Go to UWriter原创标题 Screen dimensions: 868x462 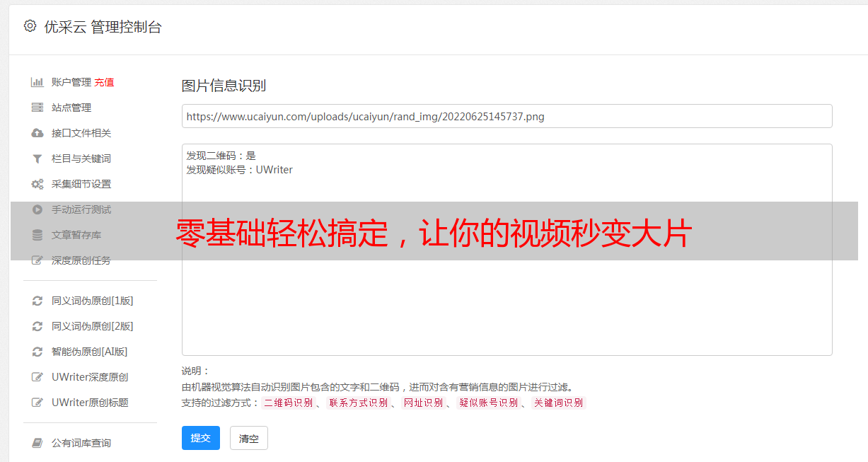coord(90,403)
